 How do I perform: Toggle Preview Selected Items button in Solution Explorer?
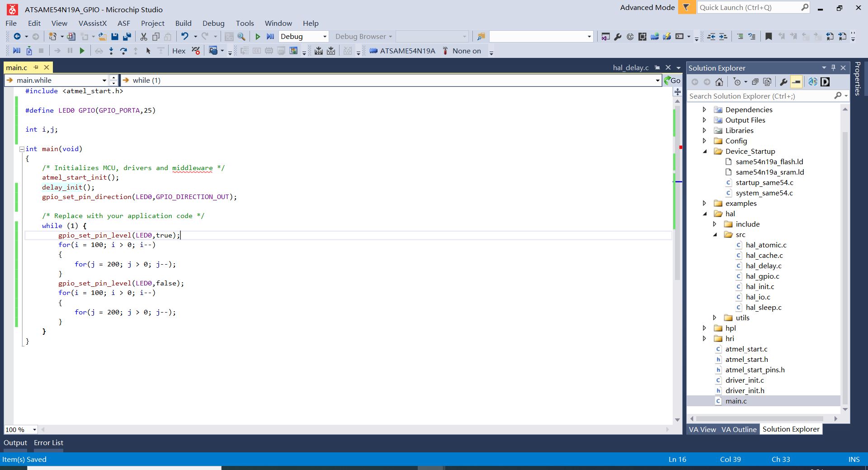[797, 82]
